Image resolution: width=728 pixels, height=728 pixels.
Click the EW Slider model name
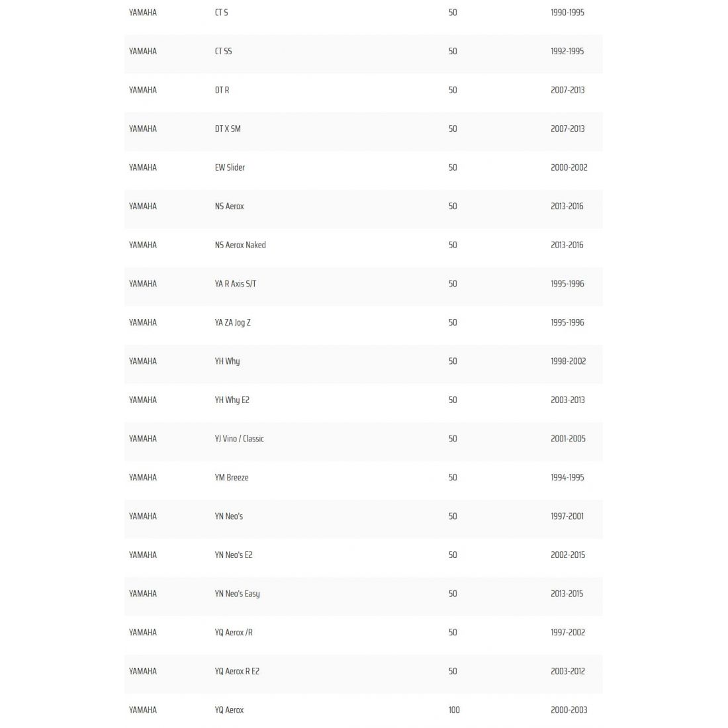coord(230,167)
